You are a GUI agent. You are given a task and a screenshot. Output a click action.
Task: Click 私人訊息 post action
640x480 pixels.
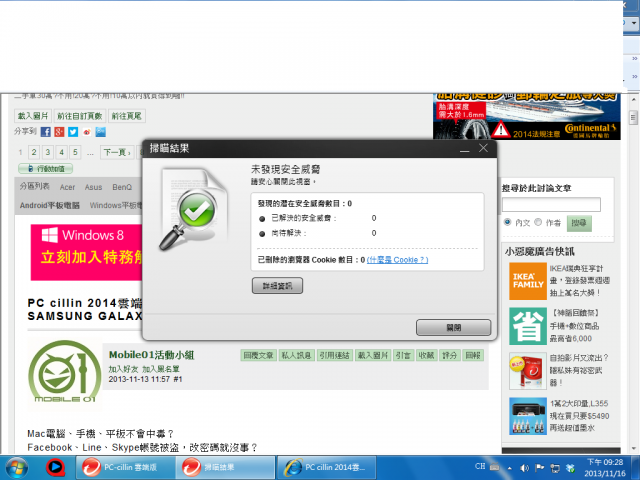(297, 356)
